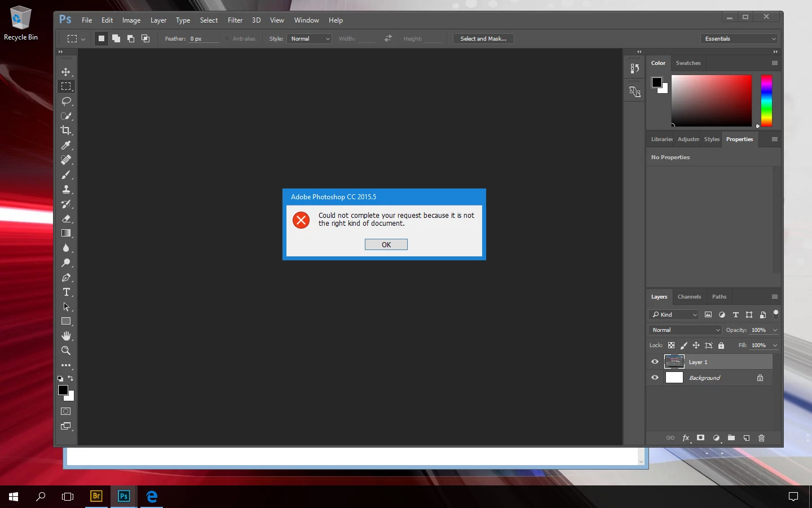The width and height of the screenshot is (812, 508).
Task: Open the Color panel flyout menu
Action: tap(775, 63)
